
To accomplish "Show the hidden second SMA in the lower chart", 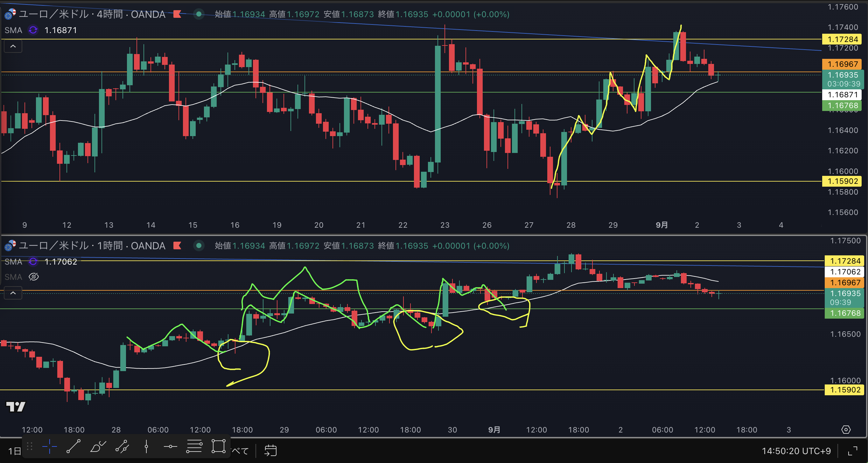I will point(34,277).
